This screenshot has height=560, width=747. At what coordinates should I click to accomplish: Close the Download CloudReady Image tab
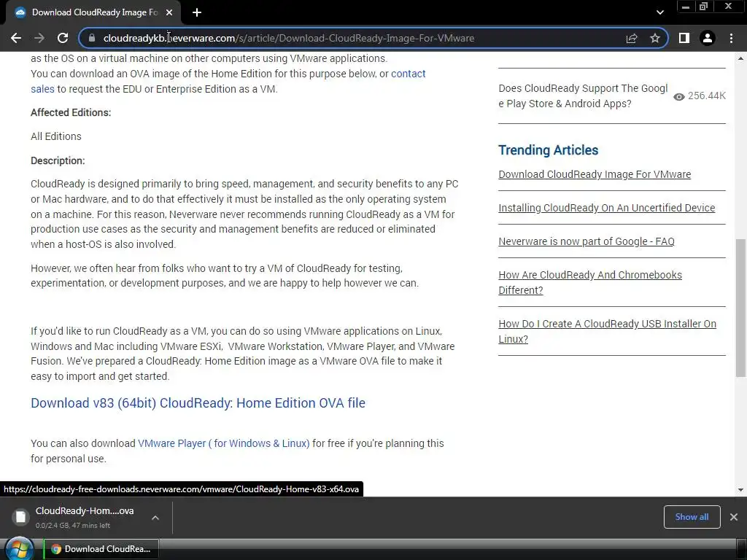pos(169,12)
